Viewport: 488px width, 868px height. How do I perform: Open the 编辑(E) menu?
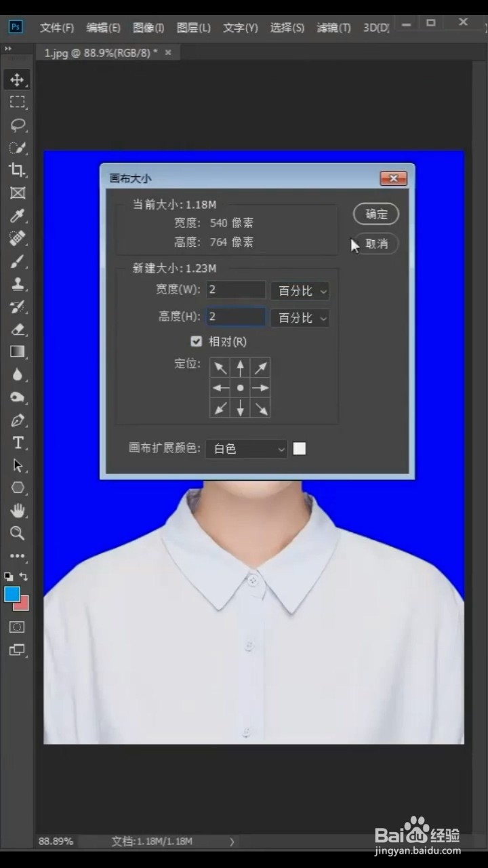(103, 28)
